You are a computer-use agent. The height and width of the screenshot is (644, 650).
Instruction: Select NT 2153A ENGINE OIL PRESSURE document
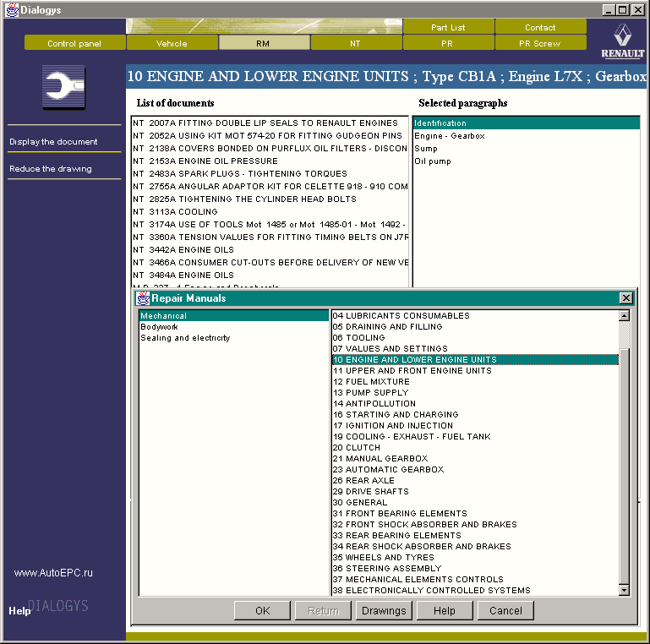(270, 161)
